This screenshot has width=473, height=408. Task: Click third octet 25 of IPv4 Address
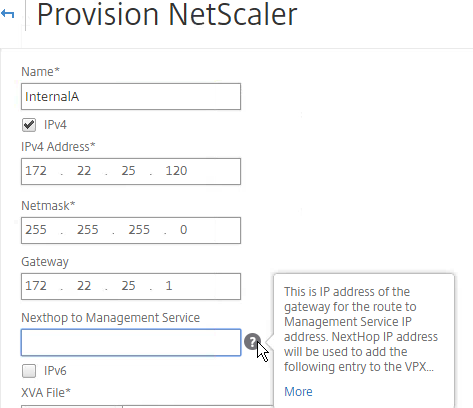(128, 171)
